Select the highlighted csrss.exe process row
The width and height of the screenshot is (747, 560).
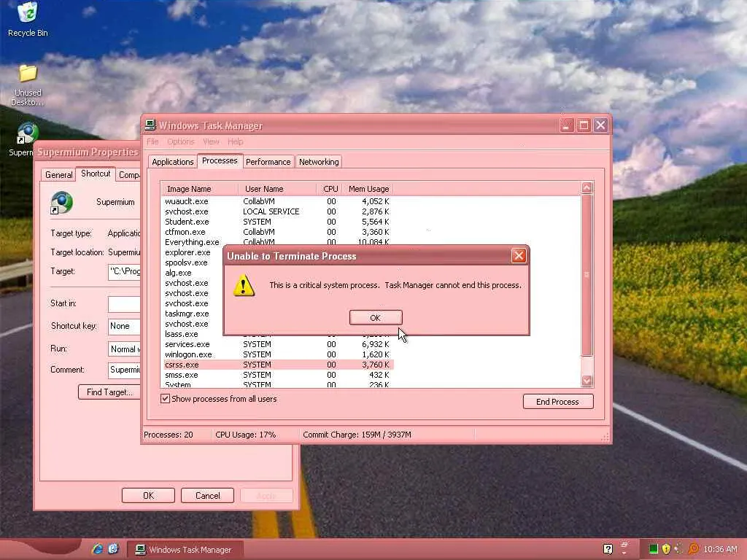coord(278,365)
